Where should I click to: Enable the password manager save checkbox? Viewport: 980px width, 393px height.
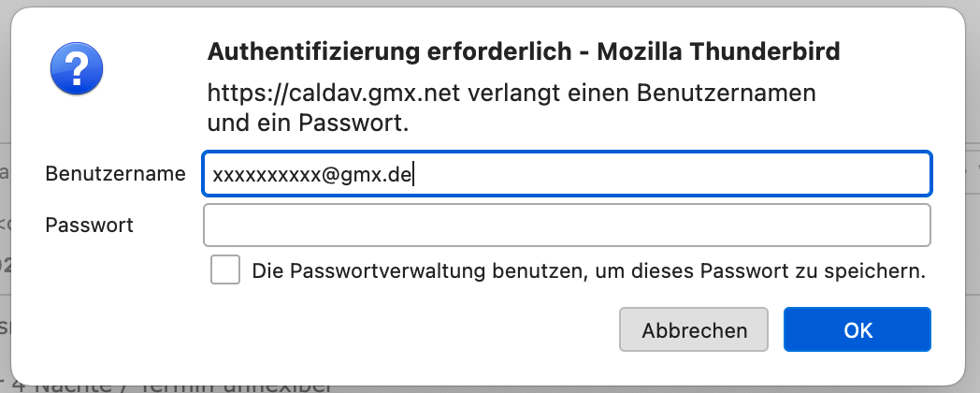(x=225, y=270)
